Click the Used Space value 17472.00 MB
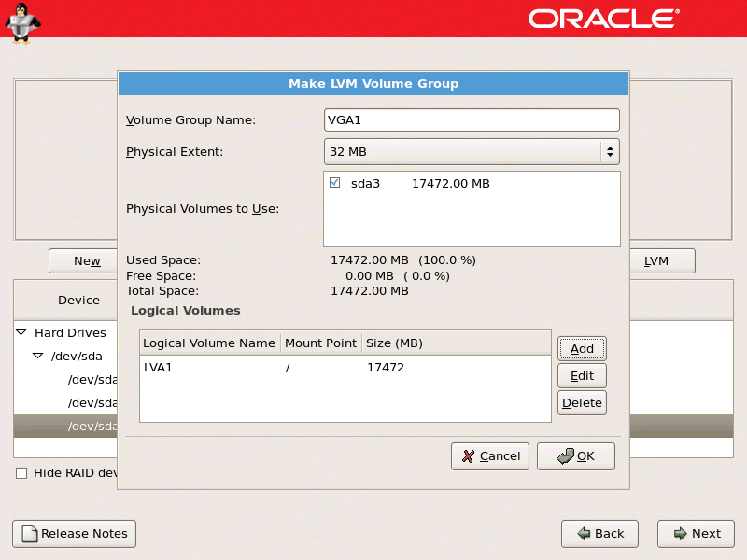 (x=370, y=260)
